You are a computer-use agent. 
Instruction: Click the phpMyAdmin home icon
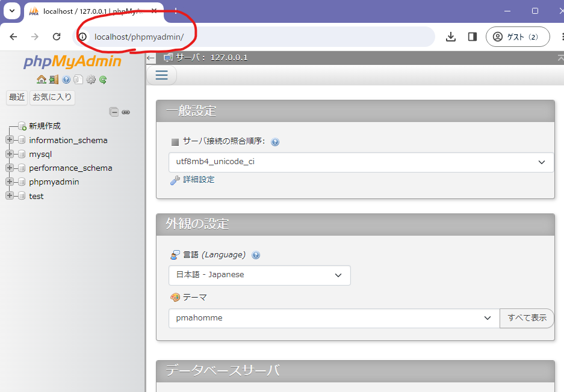[x=41, y=79]
